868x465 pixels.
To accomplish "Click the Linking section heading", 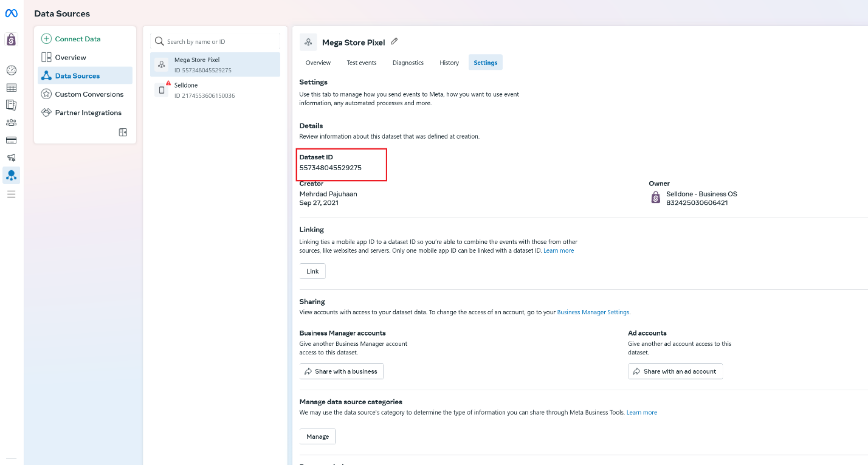I will (x=312, y=230).
